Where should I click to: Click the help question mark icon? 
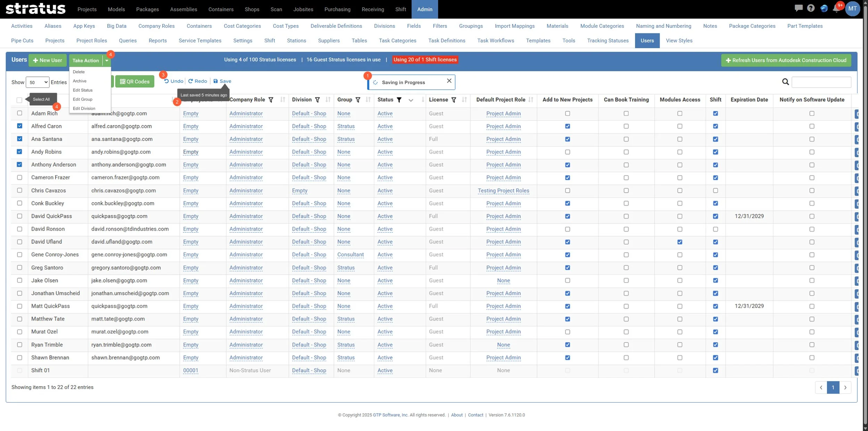[811, 8]
